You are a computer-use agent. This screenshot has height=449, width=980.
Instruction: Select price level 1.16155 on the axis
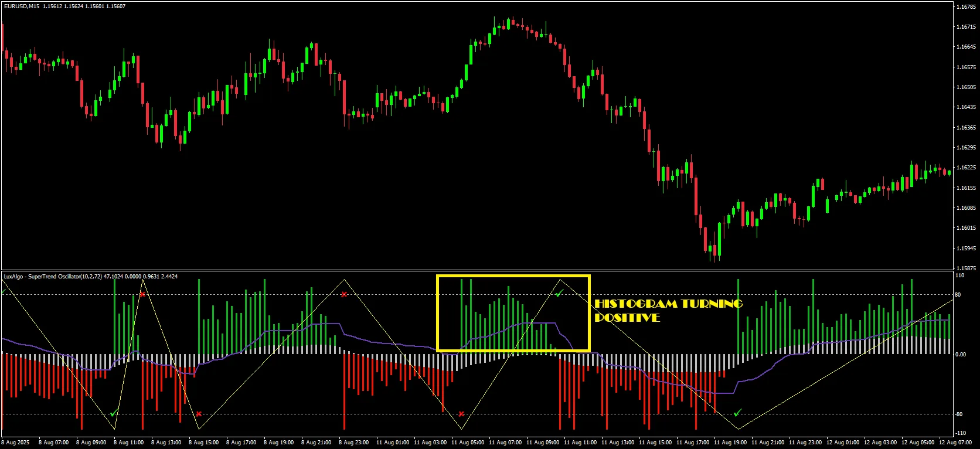click(966, 188)
